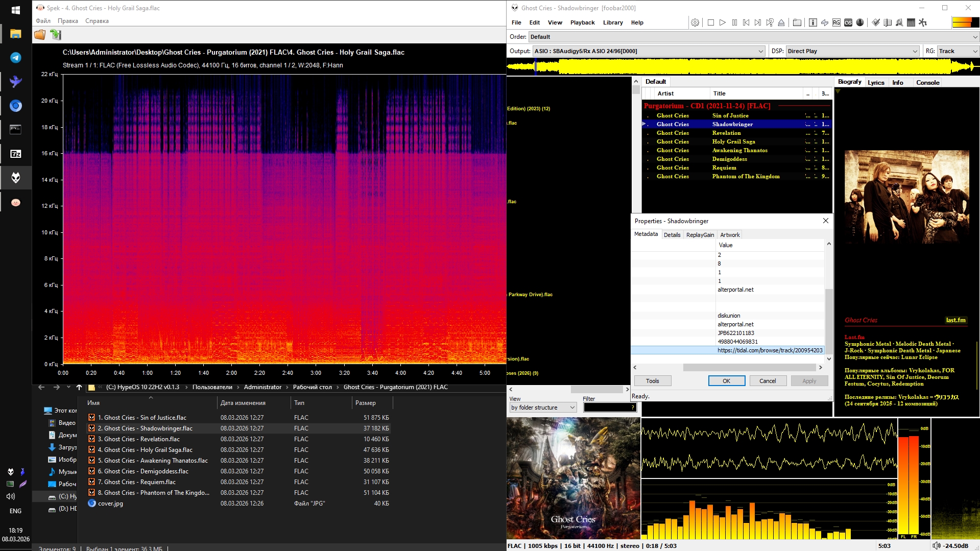This screenshot has width=980, height=551.
Task: Click the Spek open file folder icon
Action: click(40, 35)
